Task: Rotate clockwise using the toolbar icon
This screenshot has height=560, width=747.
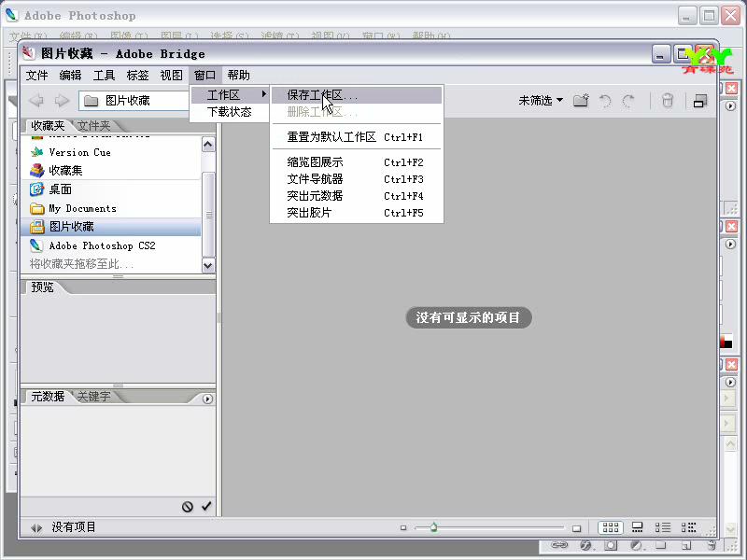Action: tap(628, 101)
